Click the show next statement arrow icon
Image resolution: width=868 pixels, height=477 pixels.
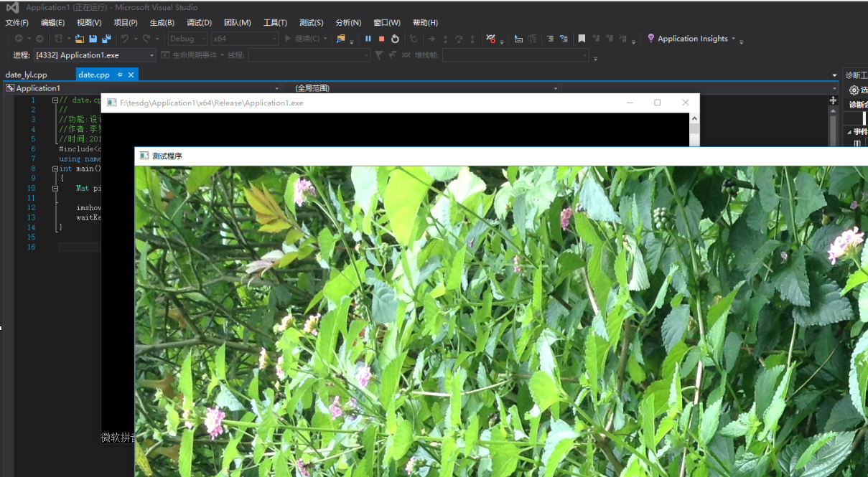pyautogui.click(x=431, y=39)
